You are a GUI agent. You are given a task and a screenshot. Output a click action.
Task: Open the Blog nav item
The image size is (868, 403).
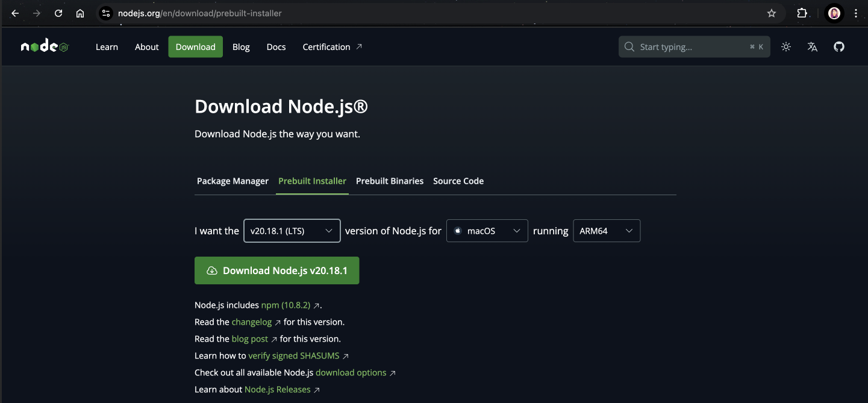click(241, 47)
